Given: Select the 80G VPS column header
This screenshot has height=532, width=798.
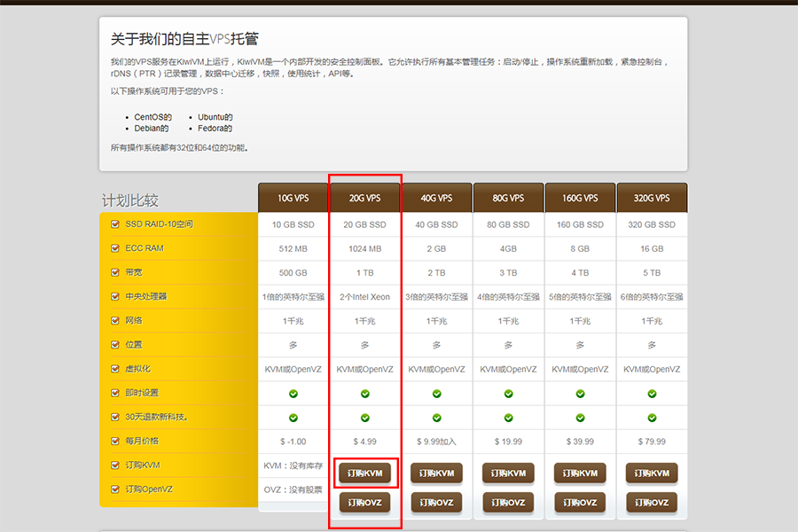Looking at the screenshot, I should coord(508,198).
